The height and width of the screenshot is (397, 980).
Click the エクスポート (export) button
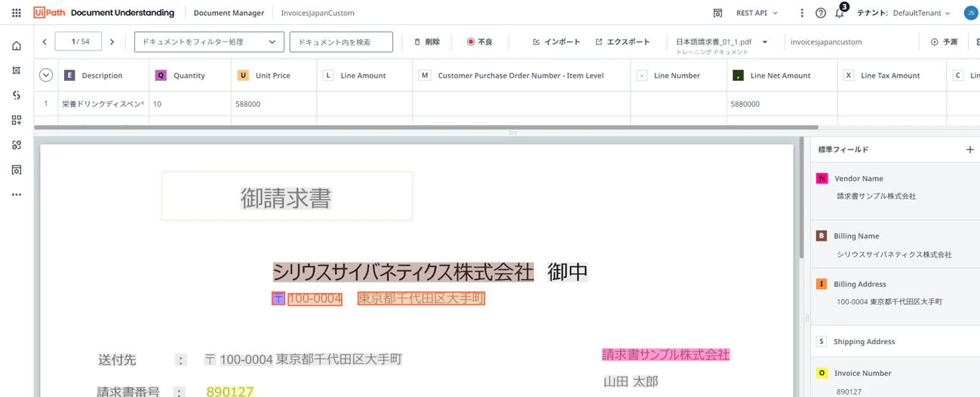click(x=622, y=42)
